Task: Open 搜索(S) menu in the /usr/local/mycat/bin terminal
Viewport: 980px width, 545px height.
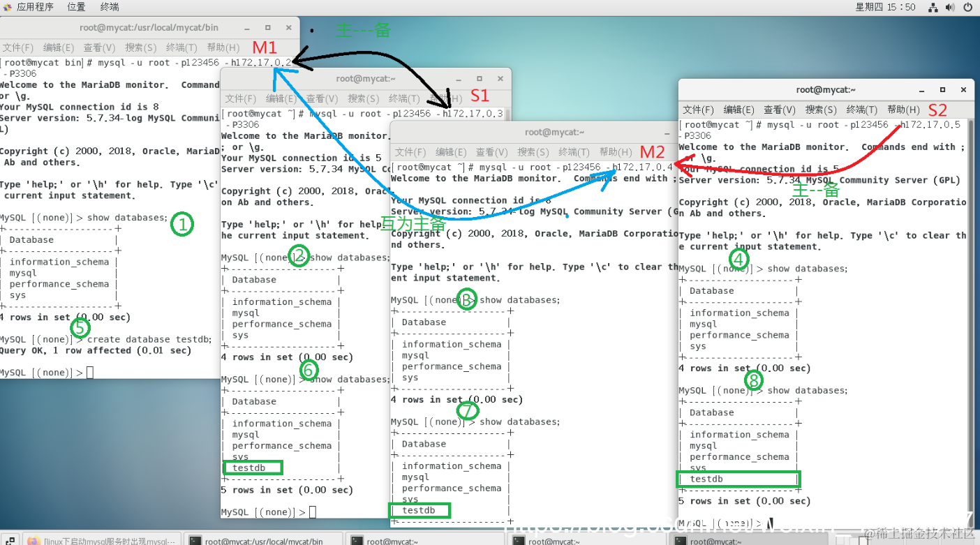Action: coord(141,47)
